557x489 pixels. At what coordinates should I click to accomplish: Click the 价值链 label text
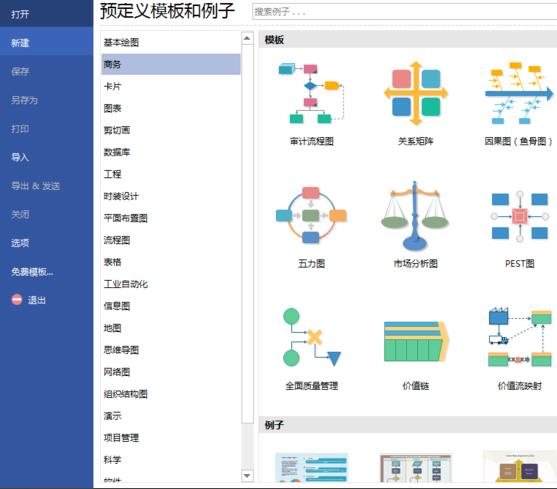click(x=416, y=386)
